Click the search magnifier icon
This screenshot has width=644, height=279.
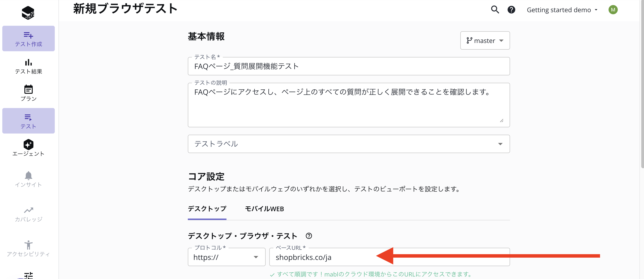tap(495, 10)
